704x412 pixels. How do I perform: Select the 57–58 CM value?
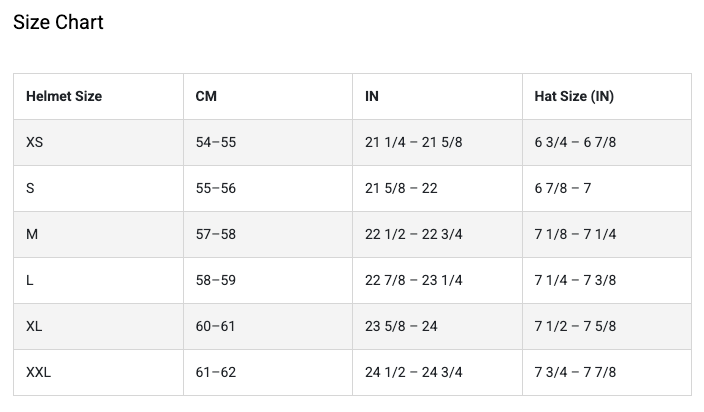click(x=216, y=234)
